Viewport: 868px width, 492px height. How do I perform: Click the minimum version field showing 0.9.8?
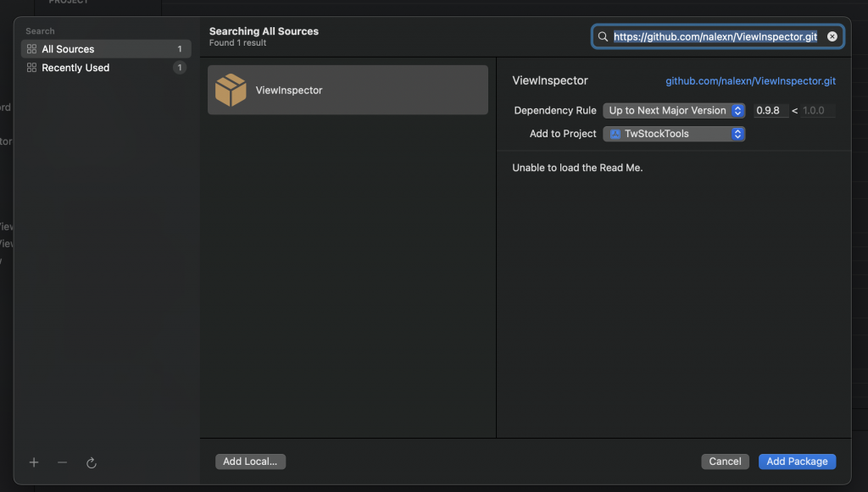click(771, 111)
